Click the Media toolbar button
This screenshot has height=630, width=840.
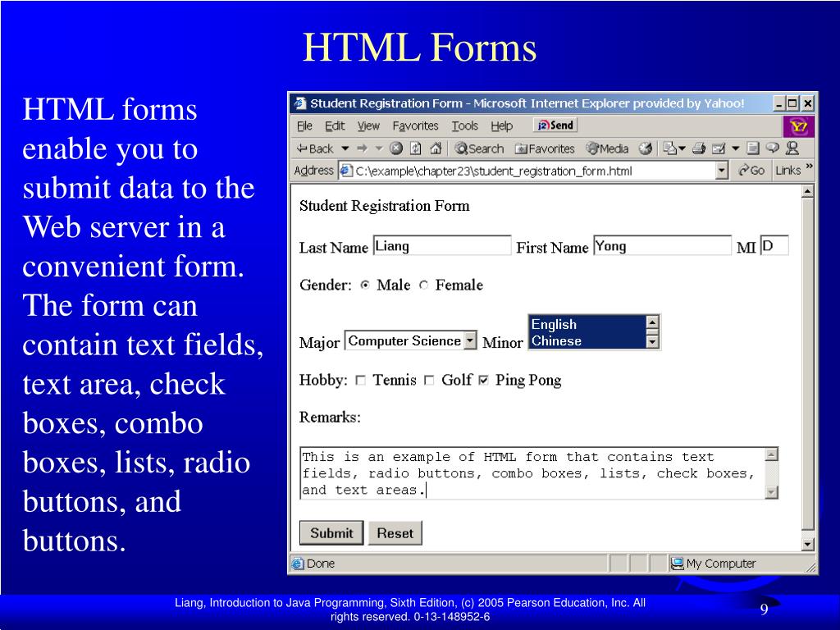pyautogui.click(x=607, y=148)
